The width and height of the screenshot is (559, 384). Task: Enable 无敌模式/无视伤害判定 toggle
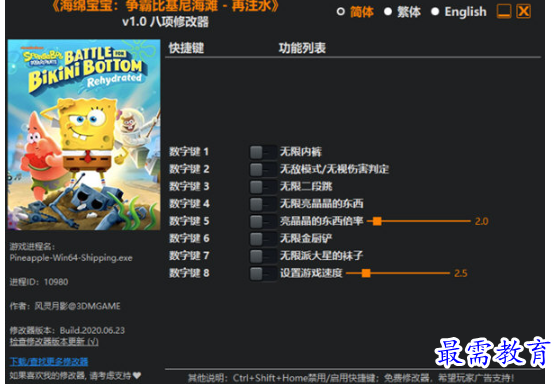[x=263, y=169]
